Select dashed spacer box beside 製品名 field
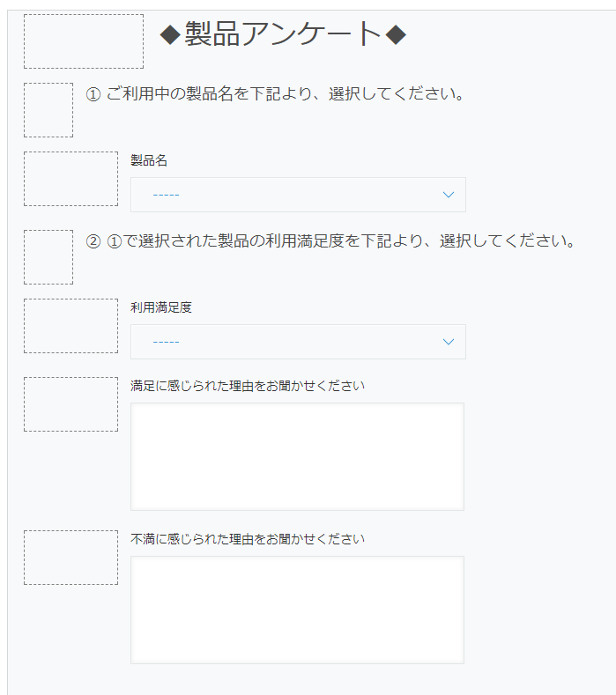The image size is (616, 695). pos(71,179)
